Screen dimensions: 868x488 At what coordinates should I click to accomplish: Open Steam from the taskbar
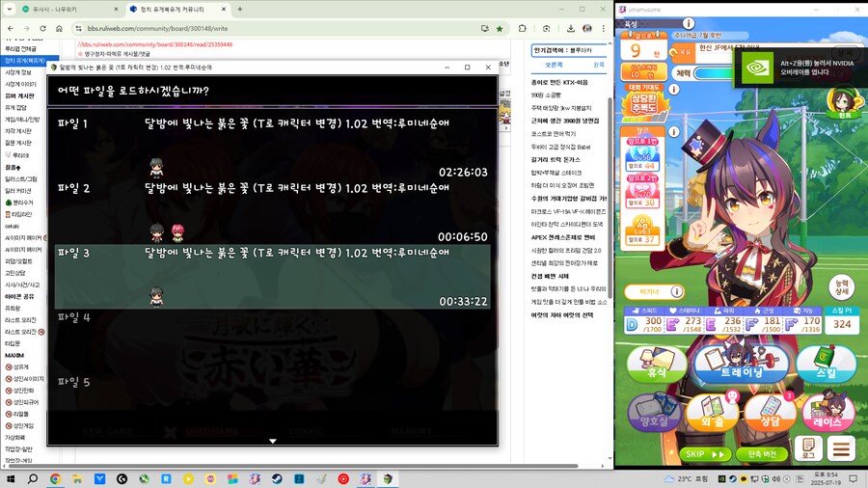pos(277,478)
